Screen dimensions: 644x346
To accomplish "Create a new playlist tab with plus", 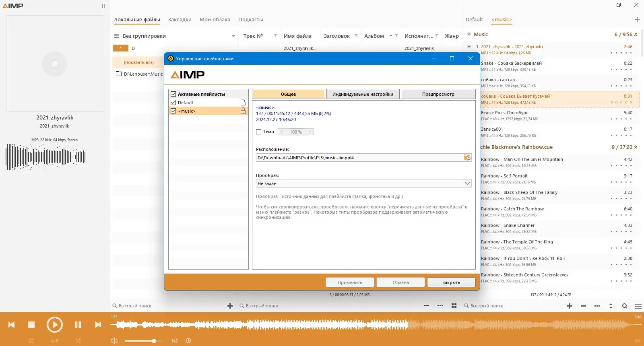I will point(637,19).
